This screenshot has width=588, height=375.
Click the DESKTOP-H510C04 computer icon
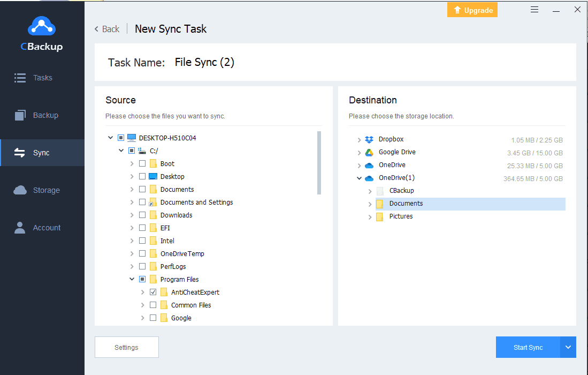pos(132,138)
